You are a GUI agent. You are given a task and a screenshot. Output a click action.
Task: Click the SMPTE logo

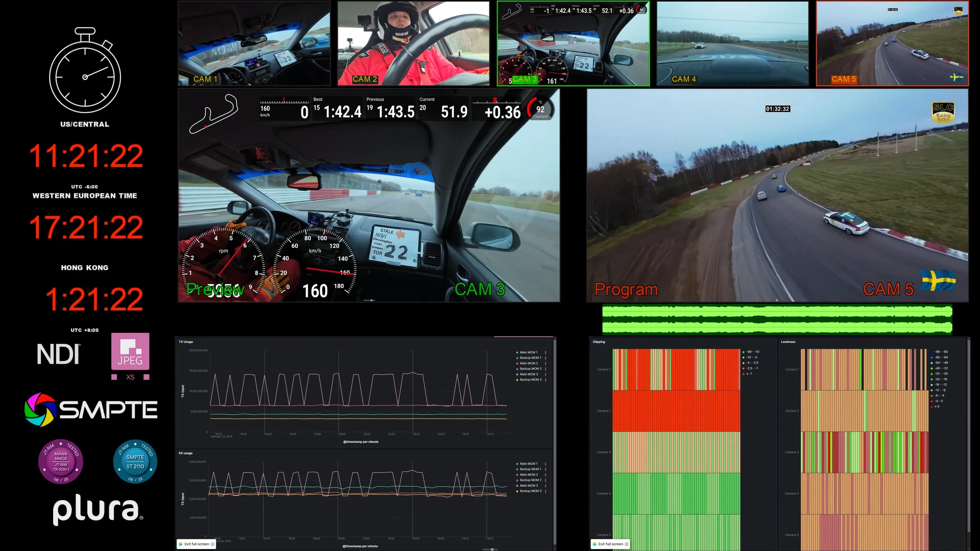click(91, 410)
